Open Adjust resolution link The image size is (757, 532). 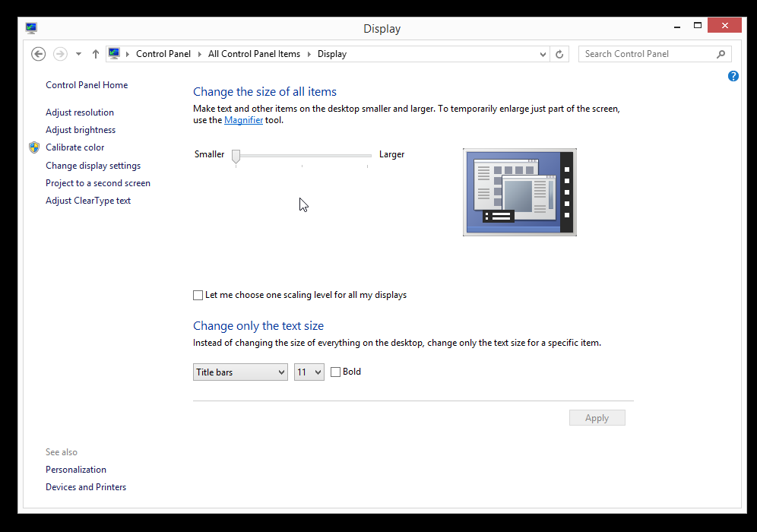click(x=80, y=112)
